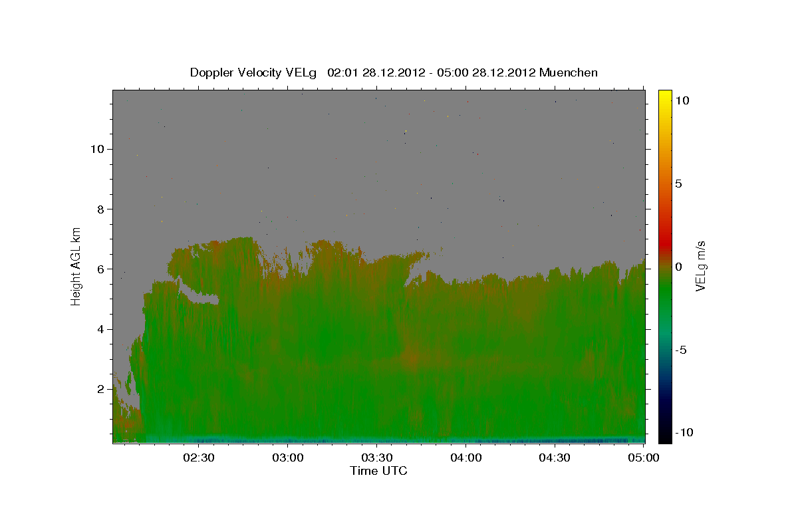The width and height of the screenshot is (798, 532).
Task: Click the colorbar value 10 label
Action: pyautogui.click(x=682, y=100)
